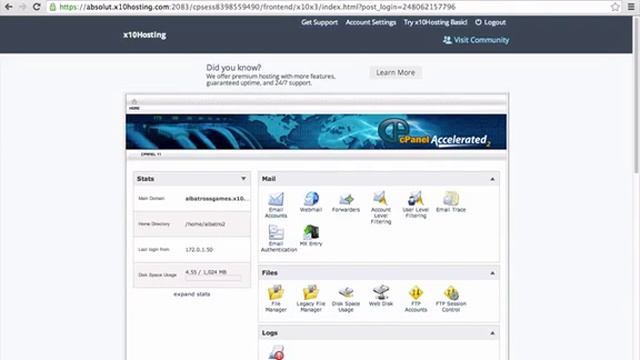Click the disk space usage bar
This screenshot has width=640, height=360.
click(213, 278)
